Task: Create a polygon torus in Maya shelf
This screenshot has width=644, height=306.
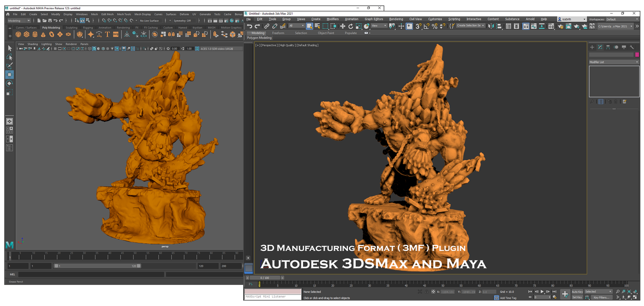Action: pos(51,34)
